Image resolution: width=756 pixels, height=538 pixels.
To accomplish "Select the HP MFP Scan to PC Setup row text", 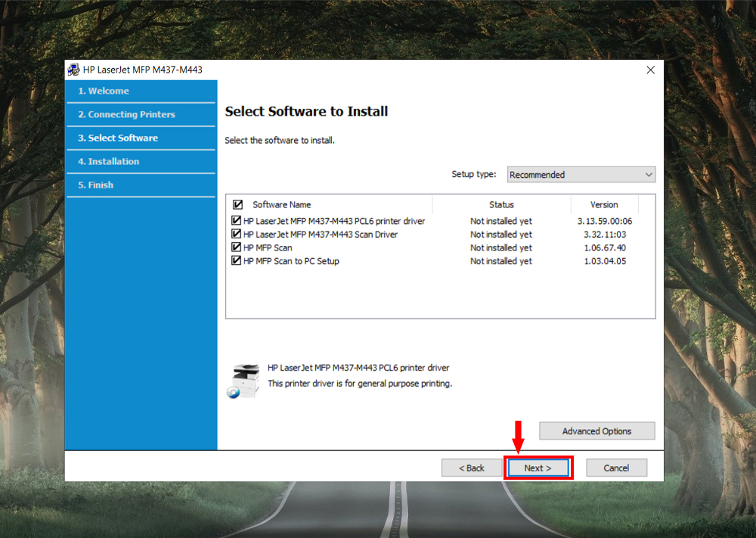I will click(x=291, y=261).
